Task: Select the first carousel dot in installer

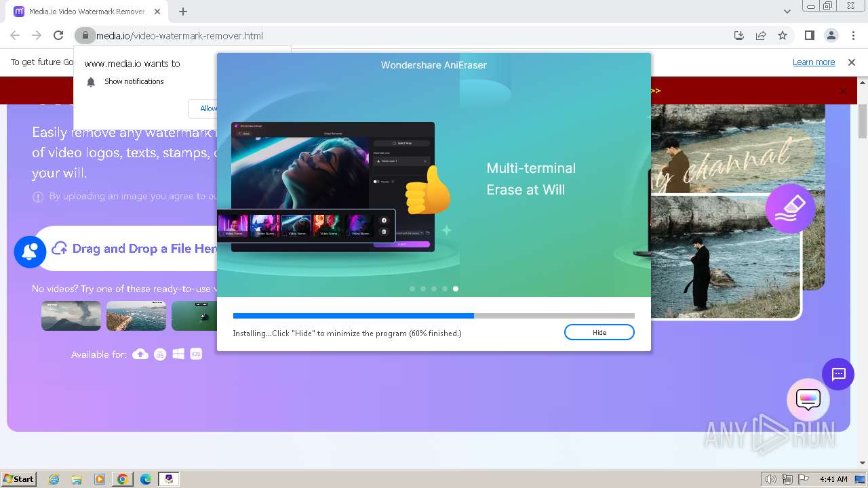Action: pos(412,289)
